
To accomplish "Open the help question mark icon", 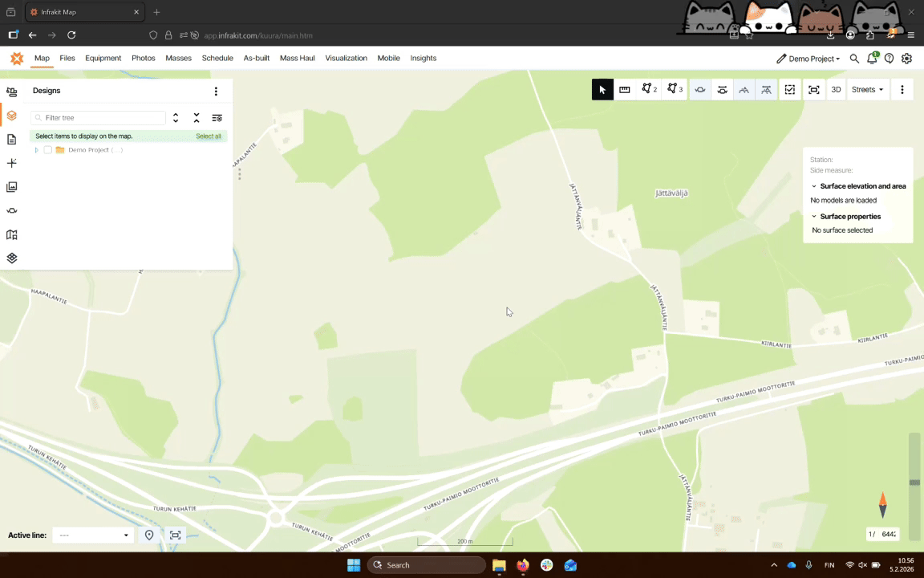I will point(889,59).
